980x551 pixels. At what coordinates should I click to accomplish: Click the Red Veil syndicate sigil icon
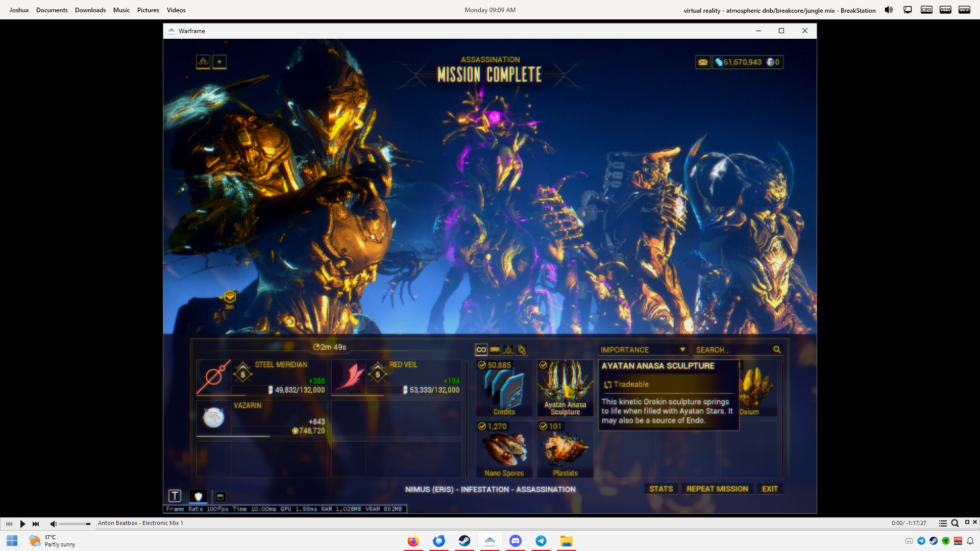tap(349, 378)
